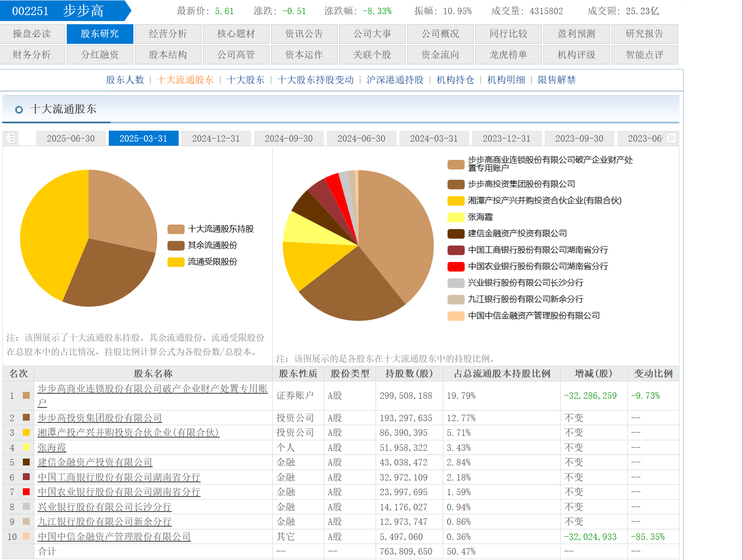Open shareholder link 湘潭产投产兴并购投资合伙企业

tap(128, 433)
